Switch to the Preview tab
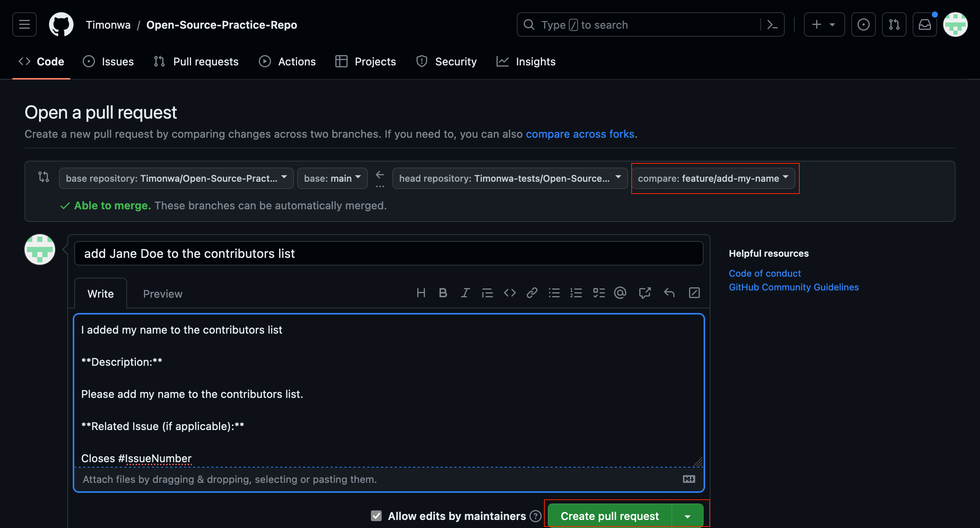The width and height of the screenshot is (980, 528). pyautogui.click(x=162, y=293)
